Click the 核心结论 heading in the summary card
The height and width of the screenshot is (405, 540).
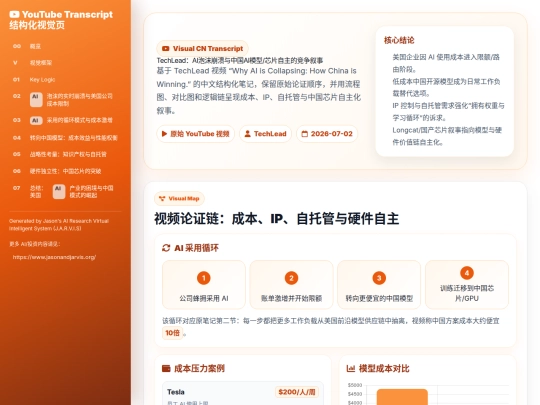pyautogui.click(x=399, y=40)
